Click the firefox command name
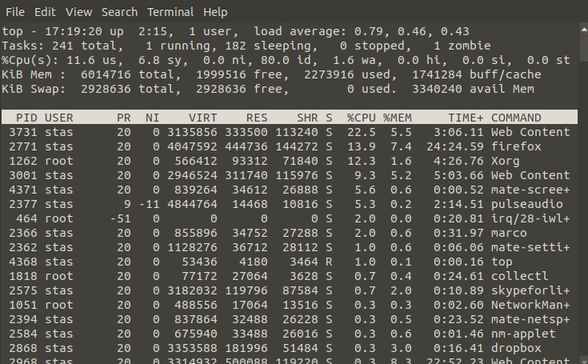Viewport: 588px width, 364px height. [516, 146]
